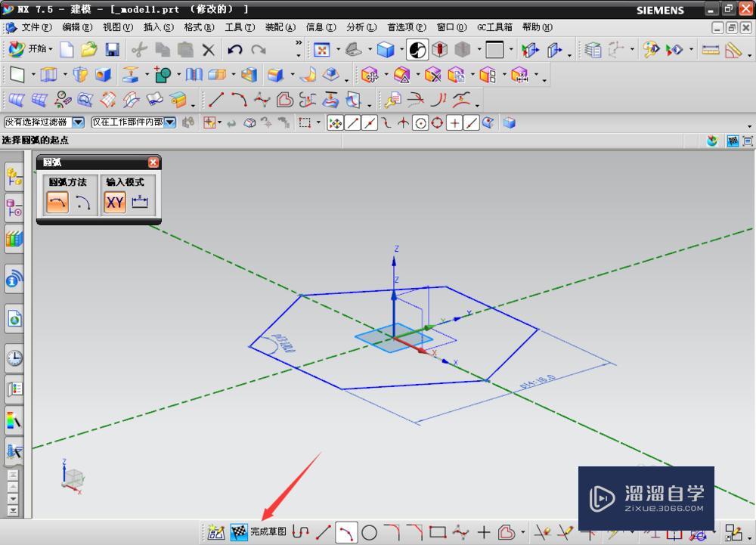This screenshot has width=756, height=545.
Task: Expand the toolbar overflow chevron near Redo
Action: [x=299, y=43]
